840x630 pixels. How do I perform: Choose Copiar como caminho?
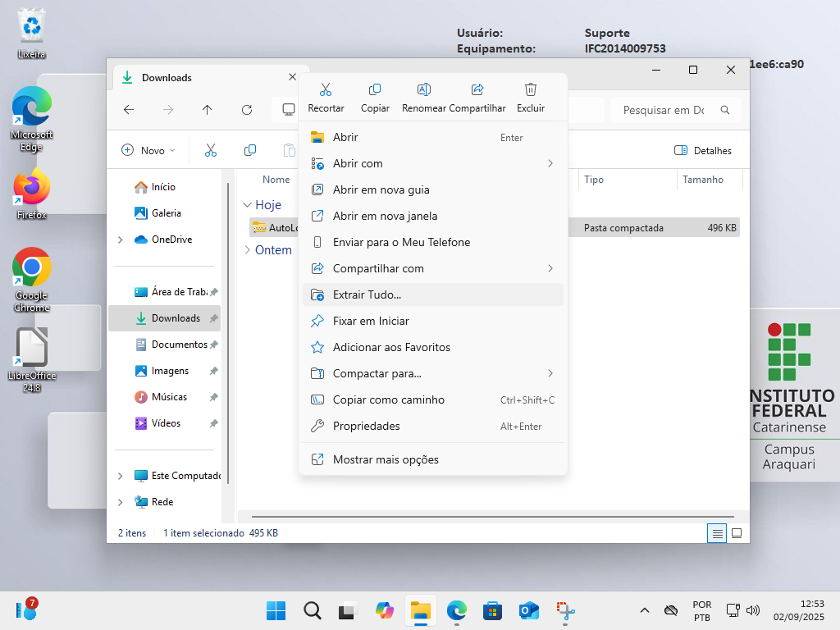click(433, 399)
